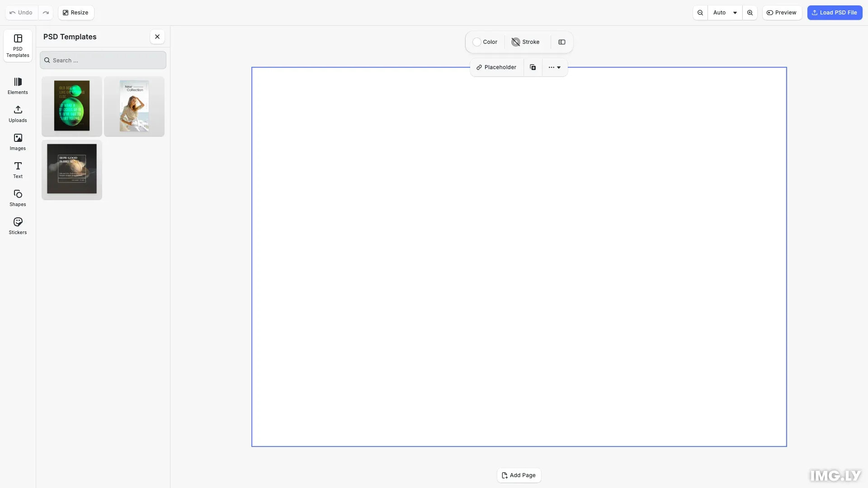The width and height of the screenshot is (868, 488).
Task: Open the Stickers panel
Action: coord(18,226)
